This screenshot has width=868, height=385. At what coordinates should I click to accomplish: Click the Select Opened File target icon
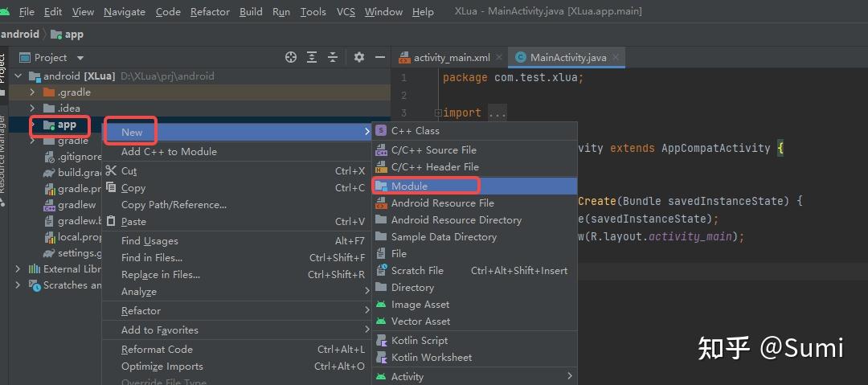[291, 57]
